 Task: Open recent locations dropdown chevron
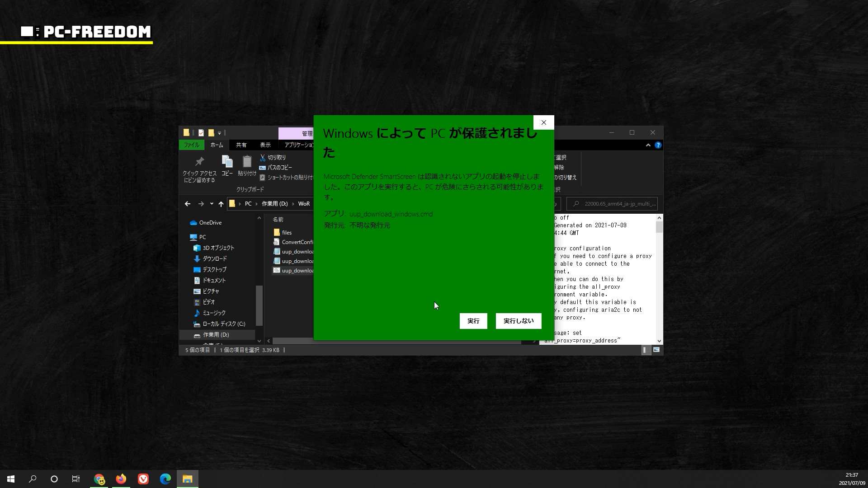click(212, 204)
